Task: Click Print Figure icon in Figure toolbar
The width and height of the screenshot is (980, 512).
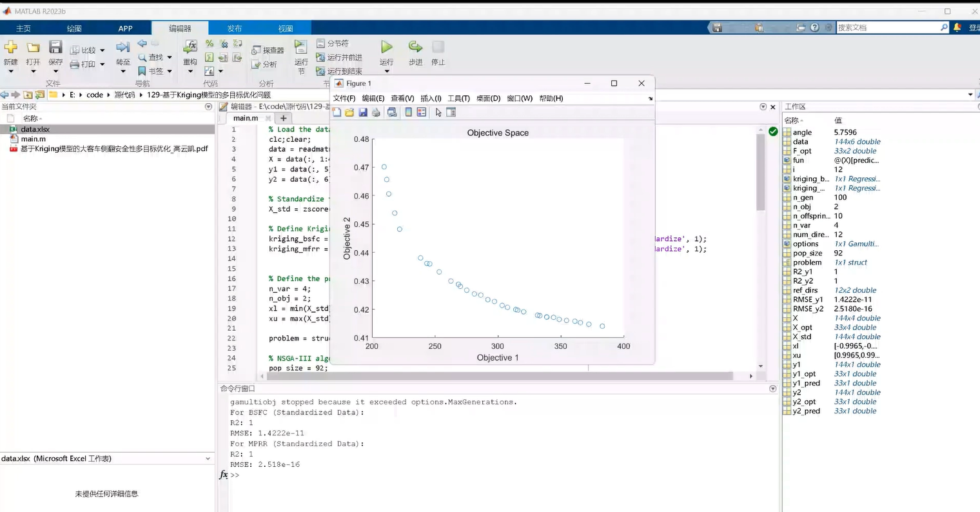Action: [x=376, y=112]
